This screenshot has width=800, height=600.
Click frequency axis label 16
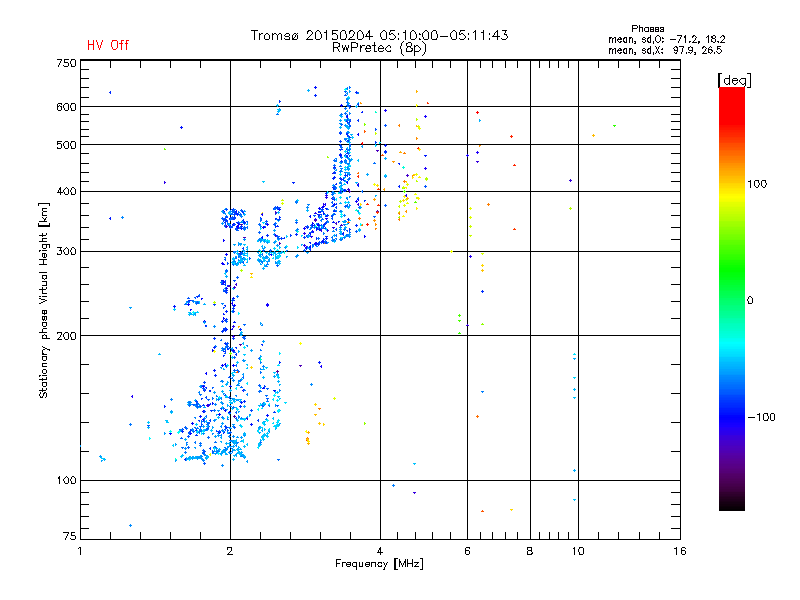[x=680, y=551]
